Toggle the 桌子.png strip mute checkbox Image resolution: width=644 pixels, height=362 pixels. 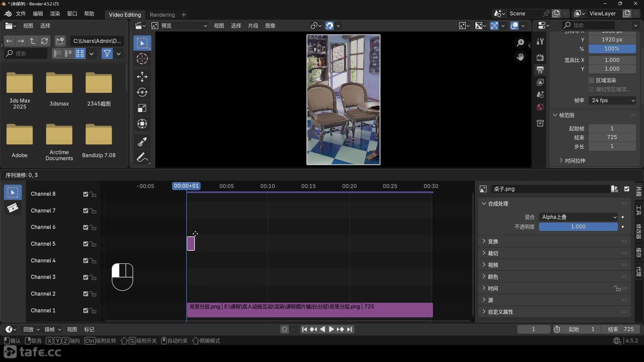tap(627, 189)
